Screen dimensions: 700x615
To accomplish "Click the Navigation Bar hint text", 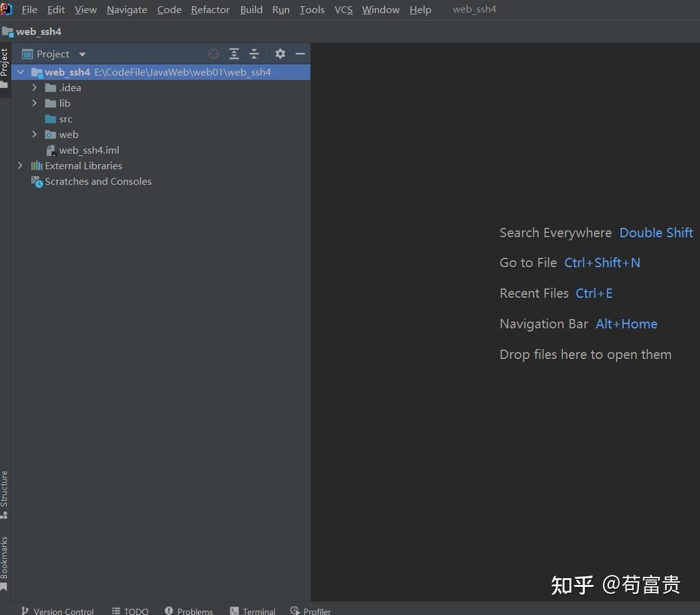I will [544, 324].
